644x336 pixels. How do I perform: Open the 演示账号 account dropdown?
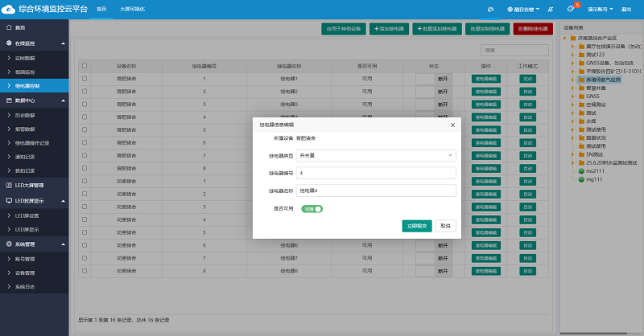point(599,9)
